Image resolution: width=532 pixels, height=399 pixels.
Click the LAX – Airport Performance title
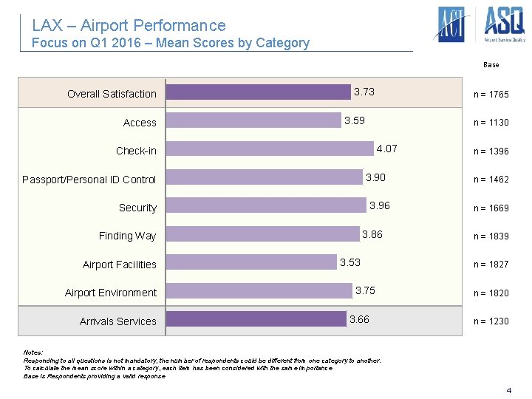129,26
